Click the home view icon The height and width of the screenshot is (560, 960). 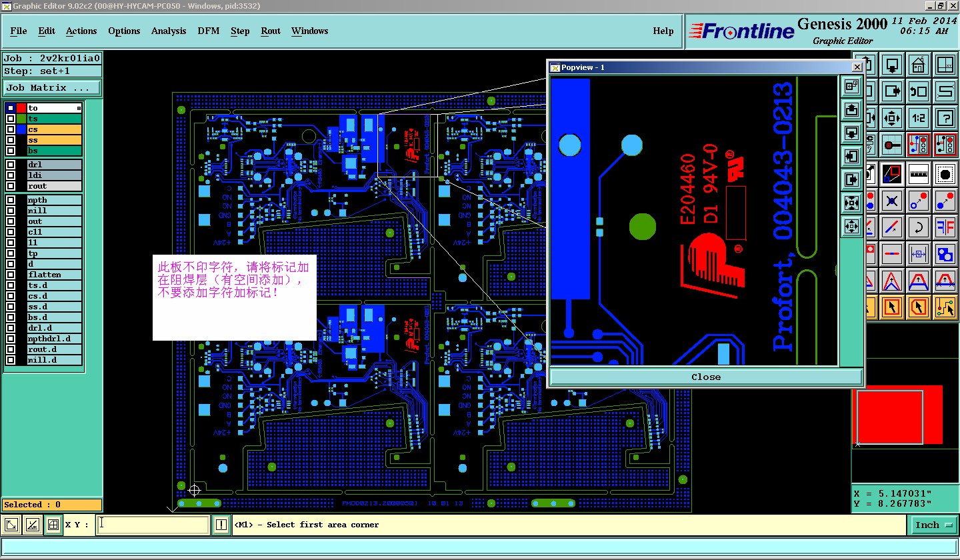(918, 65)
